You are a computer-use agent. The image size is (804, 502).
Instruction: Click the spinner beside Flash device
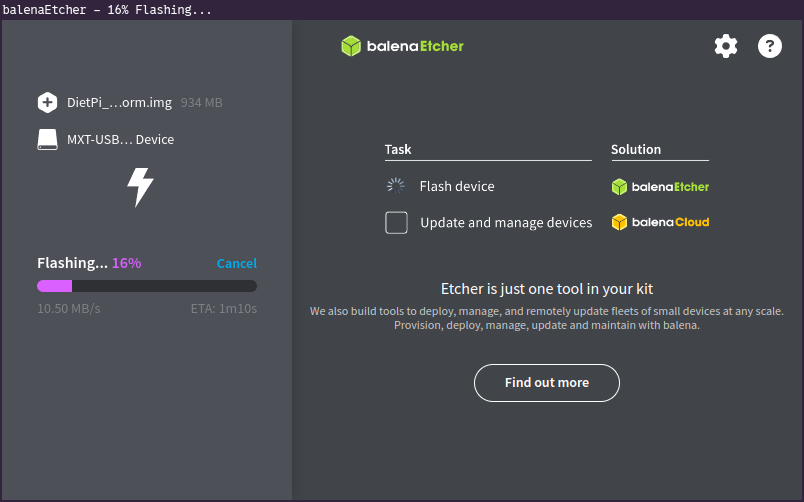pyautogui.click(x=396, y=186)
